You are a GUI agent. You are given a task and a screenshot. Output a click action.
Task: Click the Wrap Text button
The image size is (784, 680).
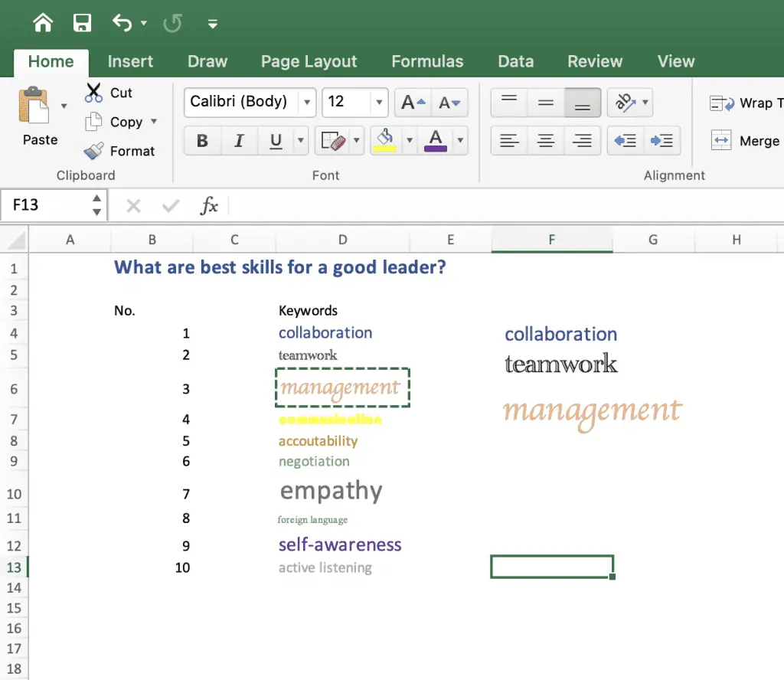[x=746, y=103]
